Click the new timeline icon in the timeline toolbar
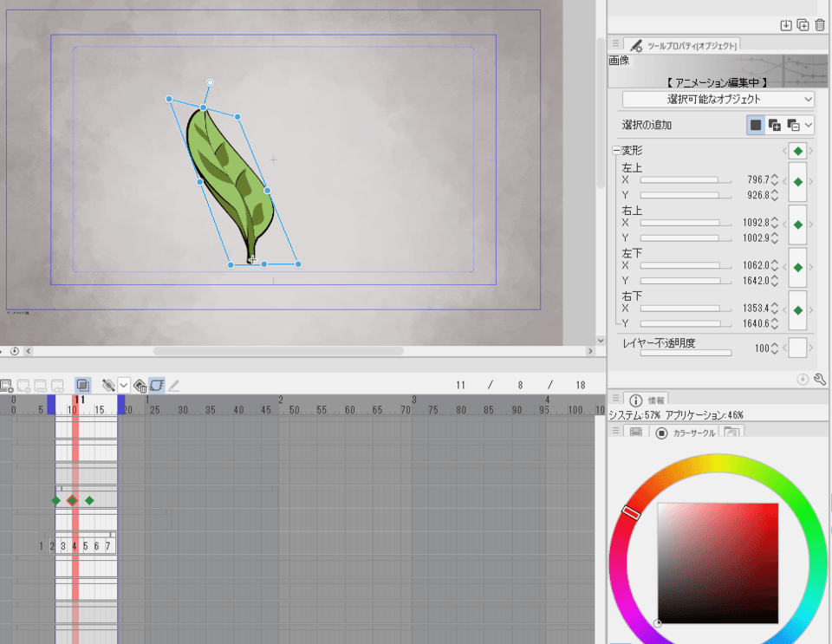Screen dimensions: 832x644 6,385
